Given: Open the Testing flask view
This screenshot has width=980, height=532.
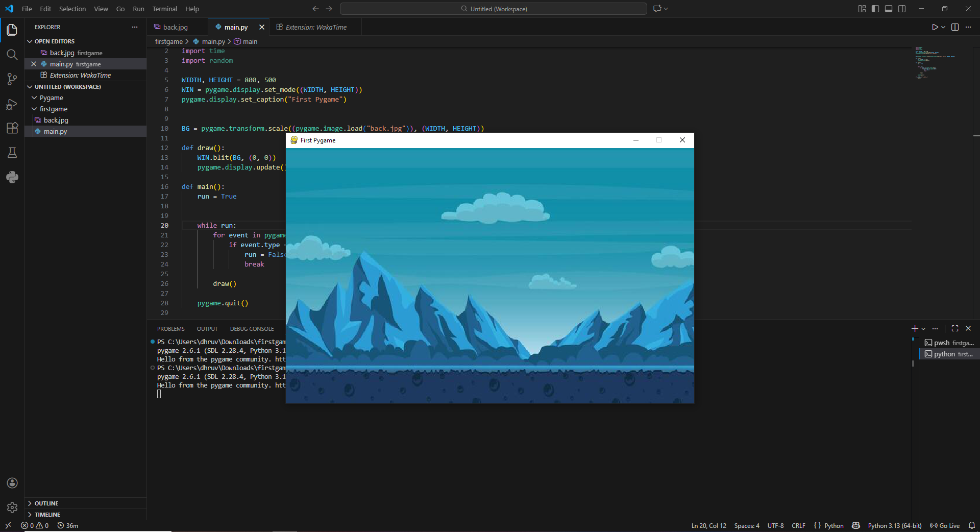Looking at the screenshot, I should pos(12,153).
